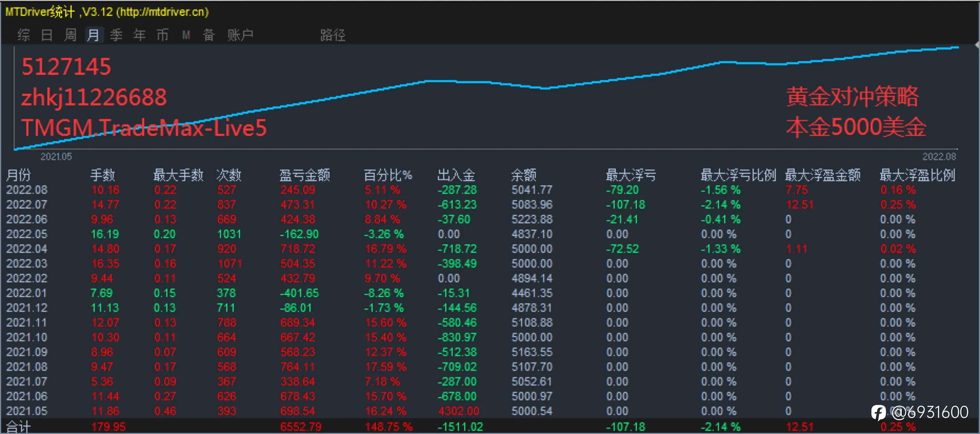This screenshot has height=434, width=980.
Task: Click total percentage 148.75 %
Action: (x=388, y=427)
